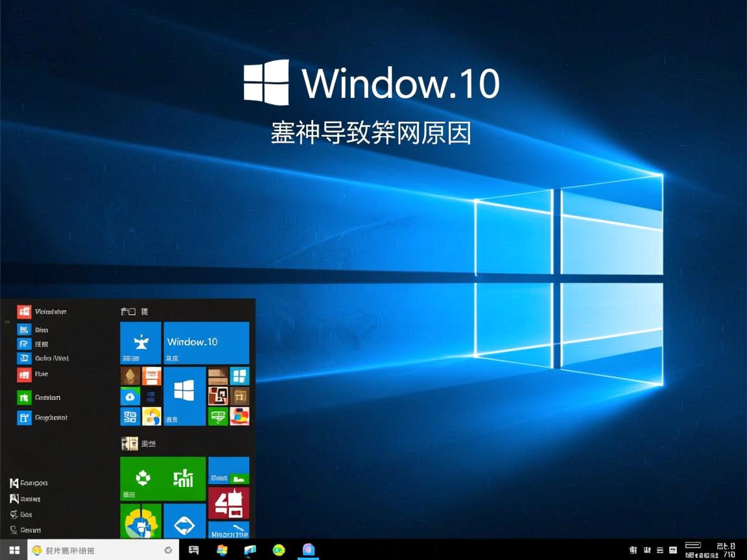Image resolution: width=747 pixels, height=560 pixels.
Task: Launch the Microsoft Store taskbar icon
Action: click(309, 550)
